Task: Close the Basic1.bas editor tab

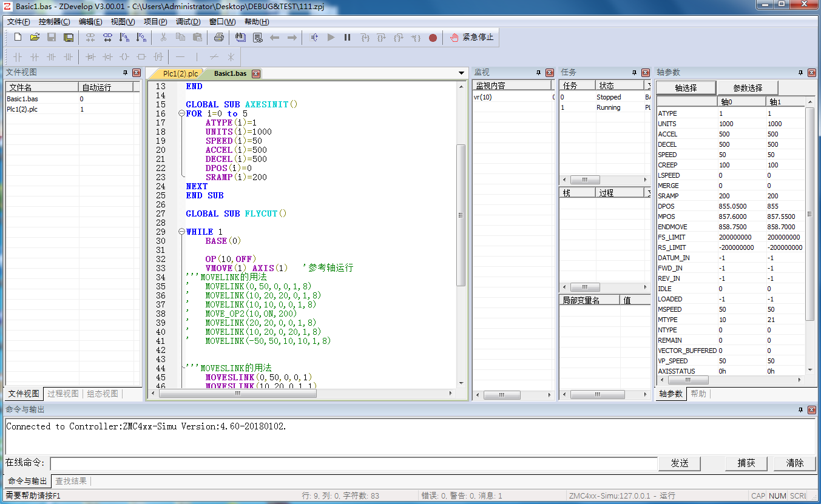Action: tap(256, 73)
